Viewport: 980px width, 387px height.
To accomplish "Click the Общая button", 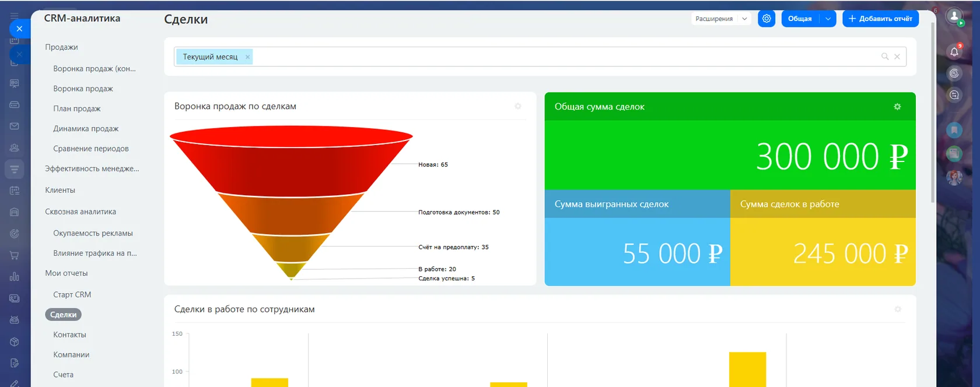I will [x=800, y=19].
